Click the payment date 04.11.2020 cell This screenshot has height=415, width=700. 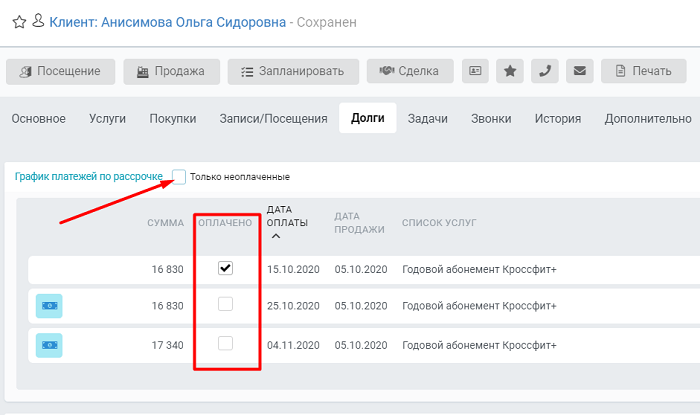[x=293, y=345]
